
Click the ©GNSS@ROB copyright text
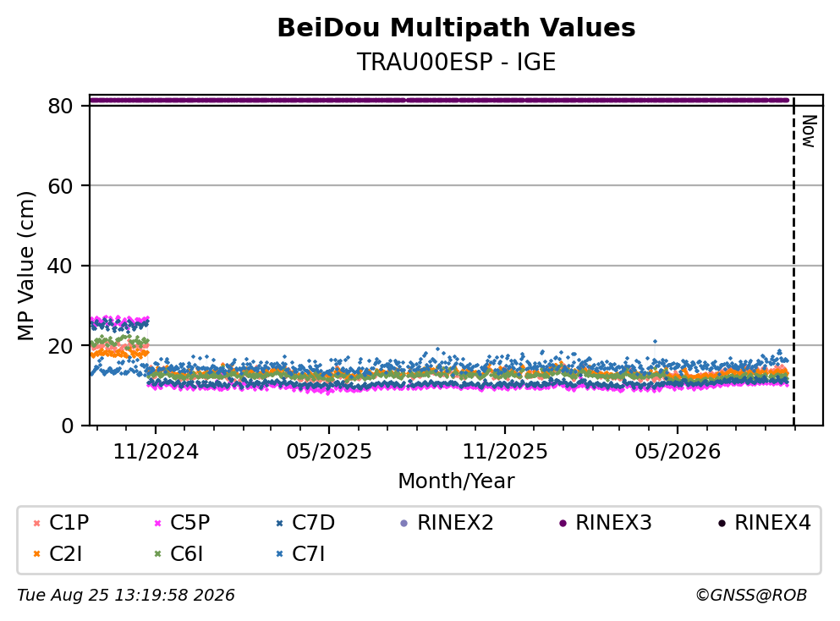point(751,596)
